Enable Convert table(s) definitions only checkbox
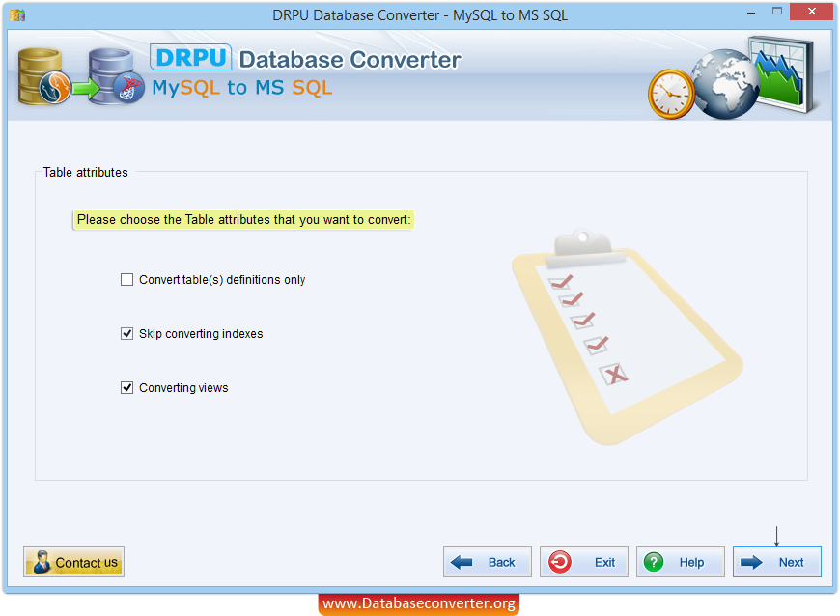The width and height of the screenshot is (840, 616). click(x=126, y=280)
